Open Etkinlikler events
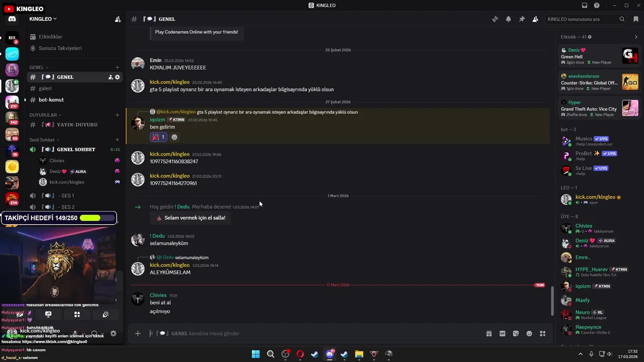 50,37
